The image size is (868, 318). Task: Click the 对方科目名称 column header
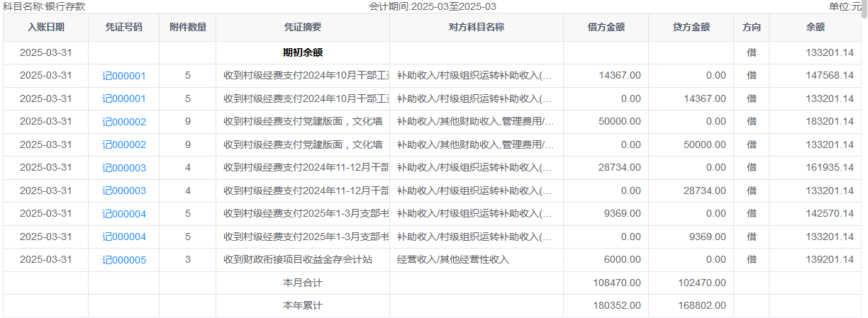point(476,28)
